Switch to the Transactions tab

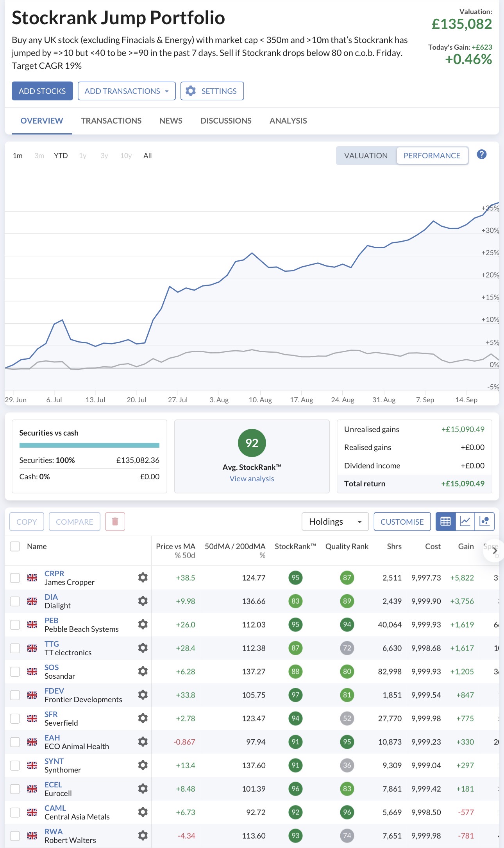pyautogui.click(x=111, y=121)
